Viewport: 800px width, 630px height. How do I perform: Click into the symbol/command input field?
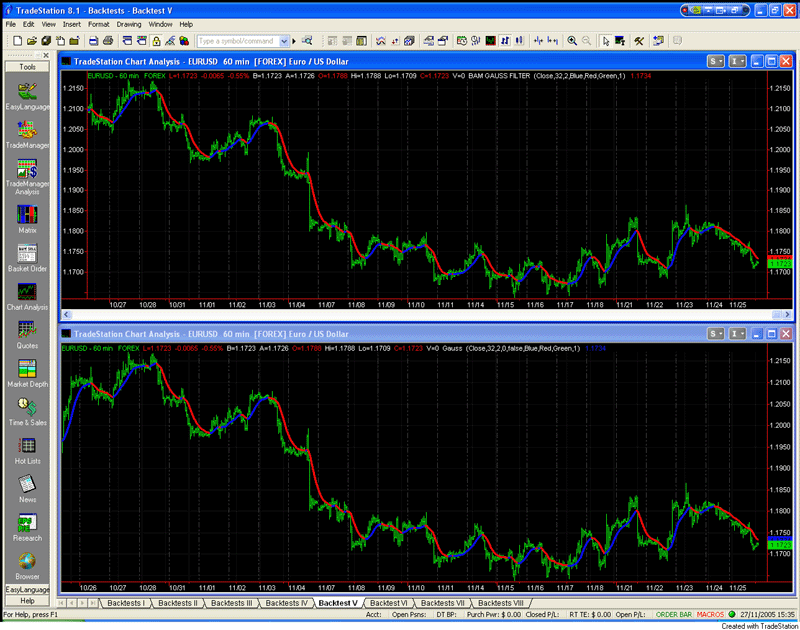pyautogui.click(x=238, y=41)
